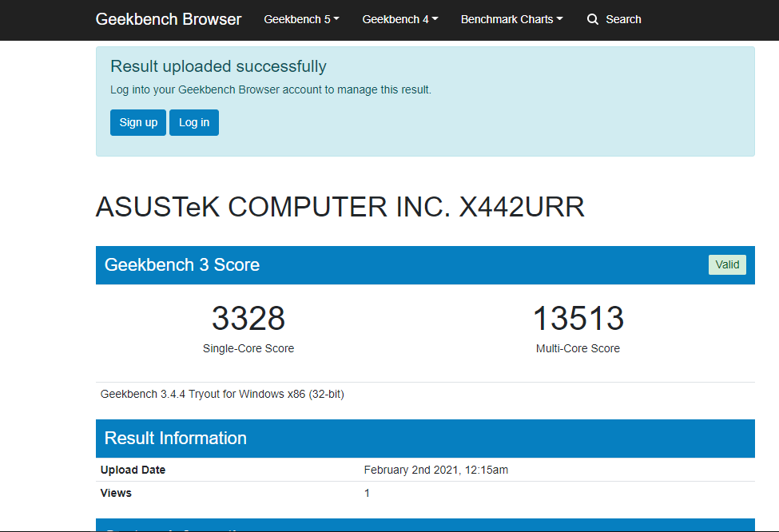
Task: Select the Upload Date row label
Action: (x=133, y=470)
